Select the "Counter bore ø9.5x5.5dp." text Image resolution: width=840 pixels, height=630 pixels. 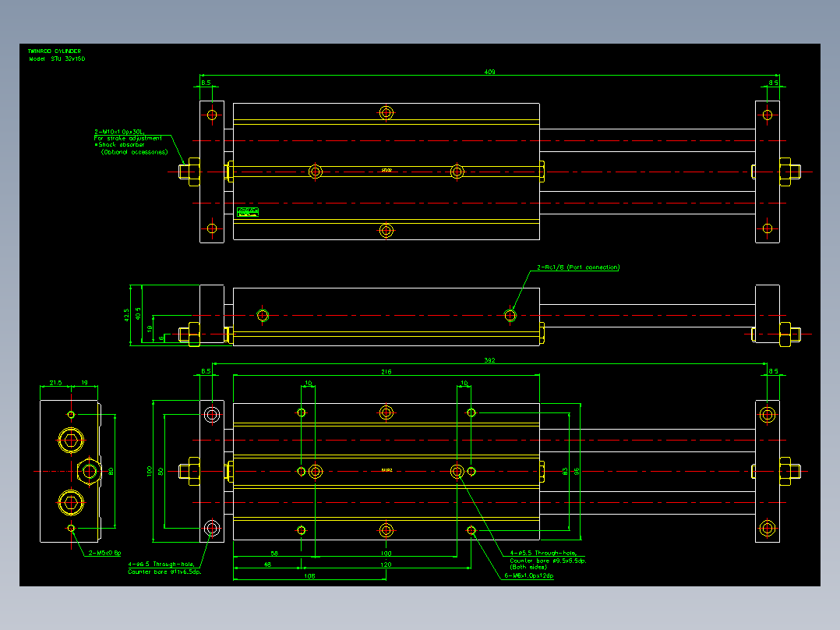pos(548,561)
